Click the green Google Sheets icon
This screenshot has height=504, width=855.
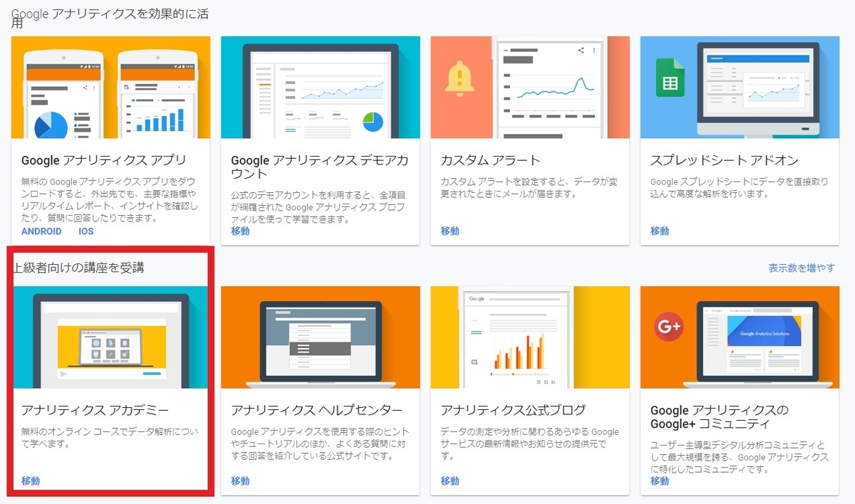click(670, 78)
